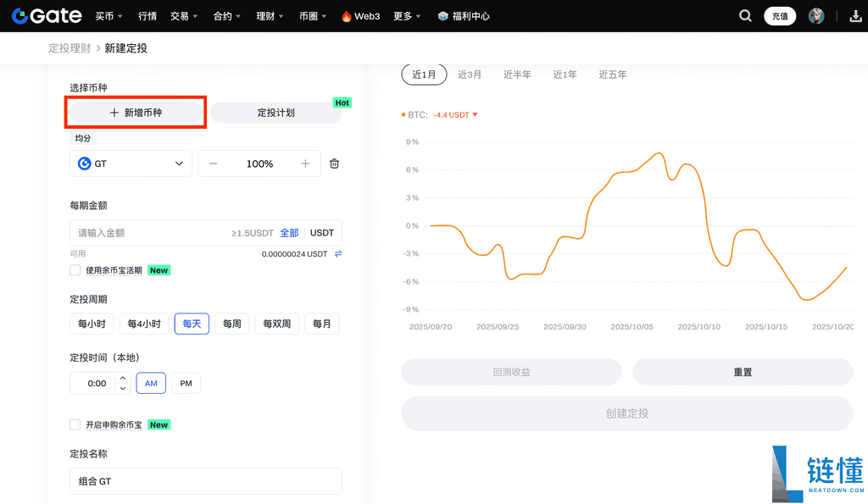The image size is (868, 504).
Task: Switch chart range to 近1年
Action: (565, 74)
